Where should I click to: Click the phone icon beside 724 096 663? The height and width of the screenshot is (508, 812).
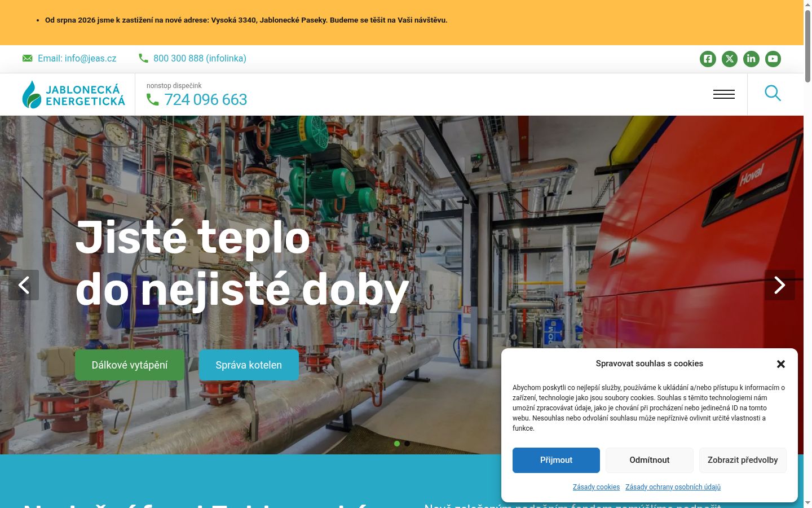point(152,99)
